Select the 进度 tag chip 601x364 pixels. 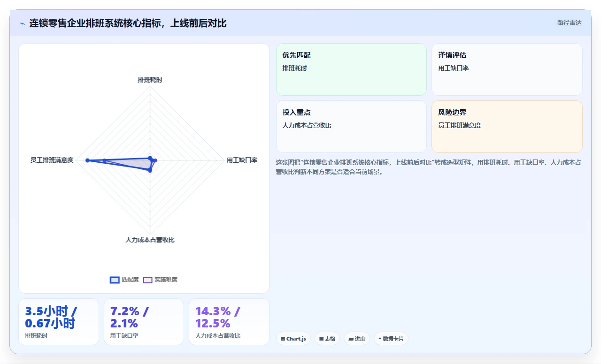(357, 339)
